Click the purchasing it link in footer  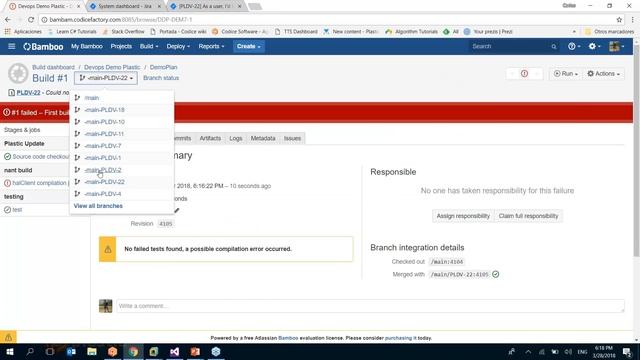point(400,338)
